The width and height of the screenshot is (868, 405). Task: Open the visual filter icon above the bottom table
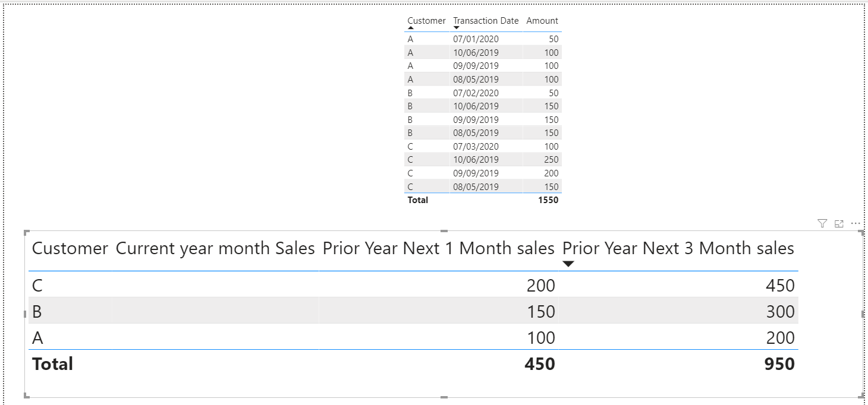(822, 224)
